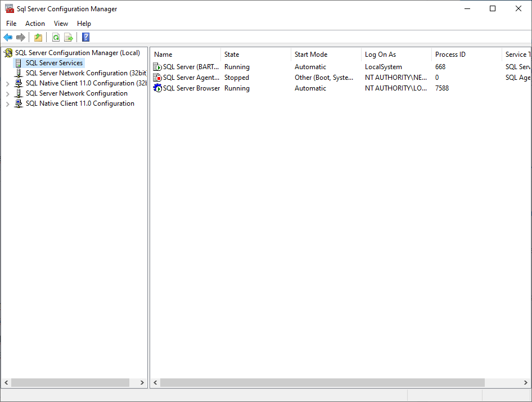Click the services list scroll left arrow
This screenshot has height=402, width=532.
click(x=155, y=383)
